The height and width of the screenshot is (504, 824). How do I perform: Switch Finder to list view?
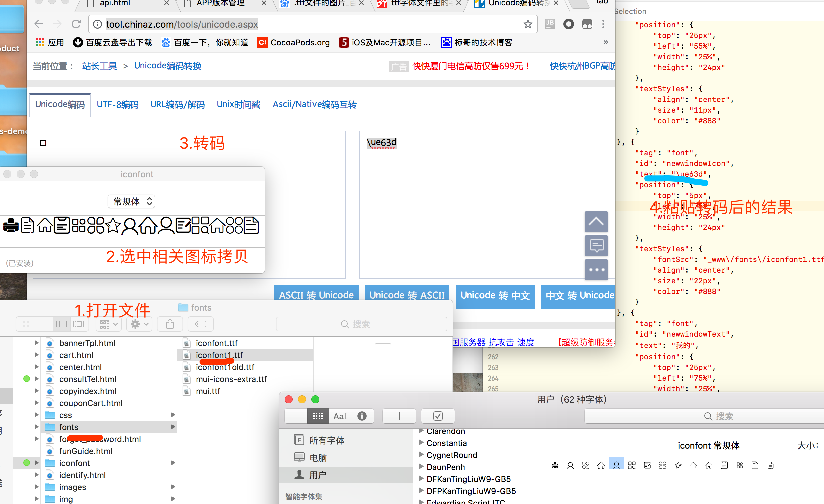44,324
